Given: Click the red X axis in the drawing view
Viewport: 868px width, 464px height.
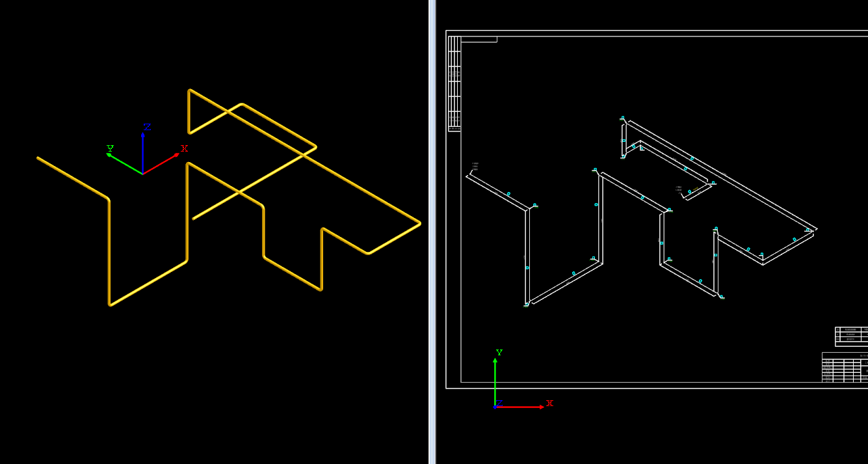Looking at the screenshot, I should pyautogui.click(x=520, y=407).
